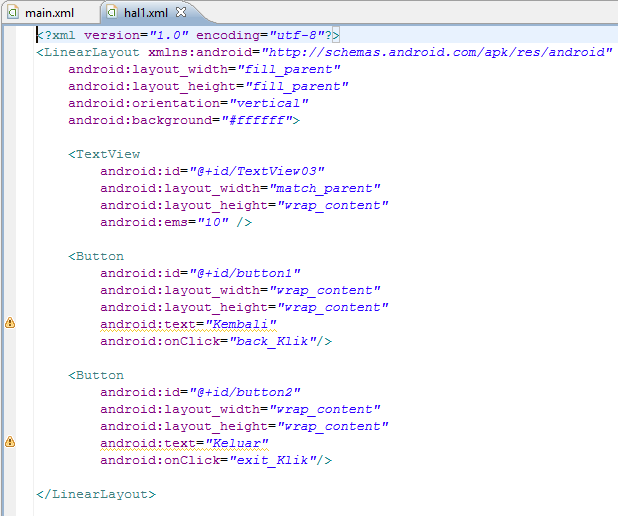This screenshot has width=618, height=516.
Task: Click the hal1.xml file icon
Action: 112,13
